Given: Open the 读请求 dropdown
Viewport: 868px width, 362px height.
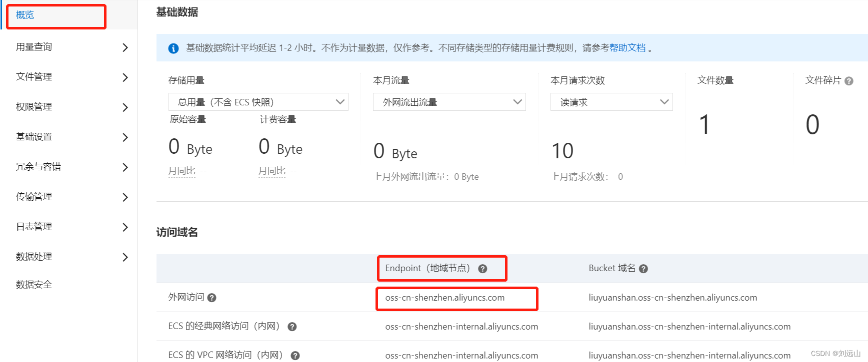Looking at the screenshot, I should [x=611, y=102].
